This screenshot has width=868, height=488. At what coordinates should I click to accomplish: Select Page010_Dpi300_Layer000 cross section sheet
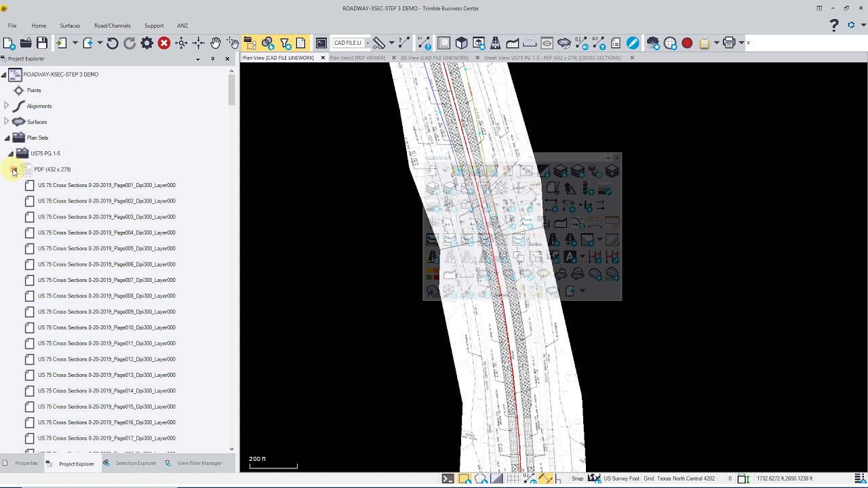(x=106, y=327)
